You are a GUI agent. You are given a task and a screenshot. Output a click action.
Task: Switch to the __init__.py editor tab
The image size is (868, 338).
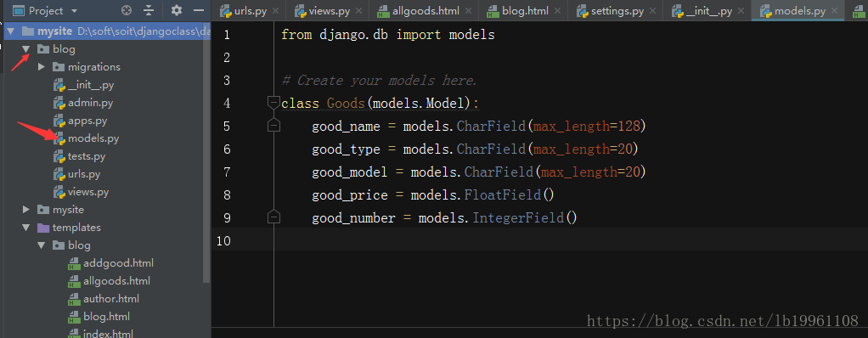[708, 10]
